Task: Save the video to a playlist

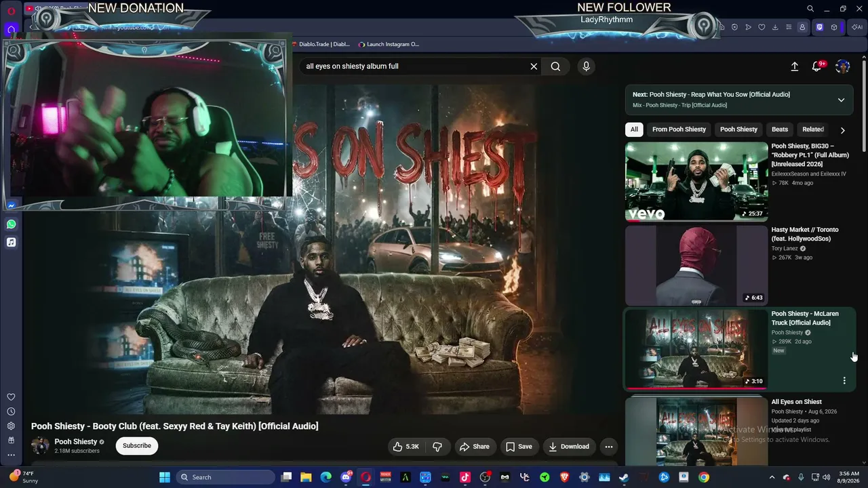Action: click(519, 447)
